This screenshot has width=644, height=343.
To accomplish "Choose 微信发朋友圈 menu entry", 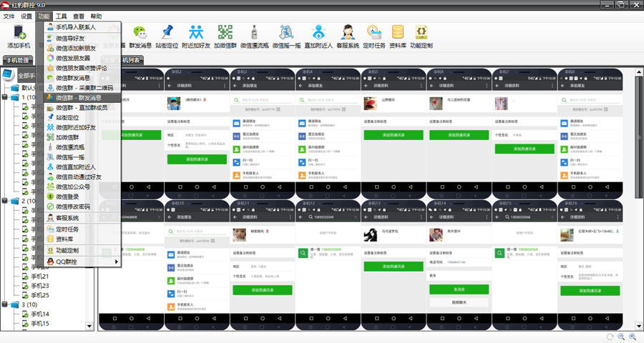I will coord(82,58).
